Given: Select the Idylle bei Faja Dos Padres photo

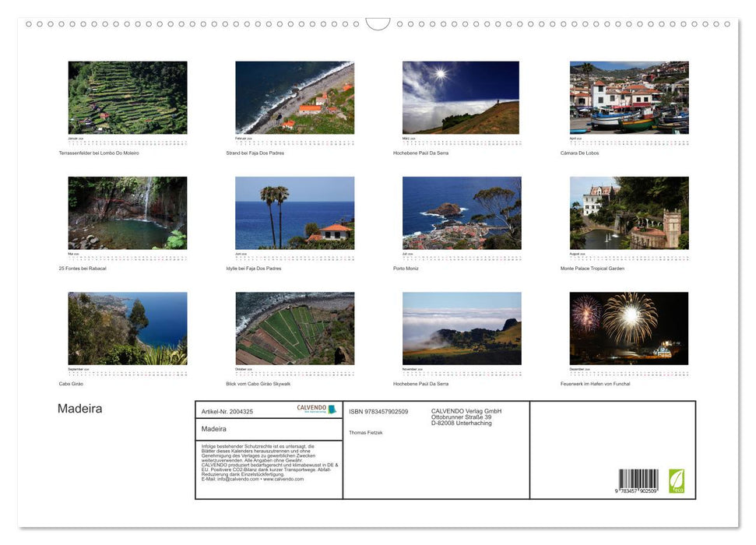Looking at the screenshot, I should (x=294, y=212).
